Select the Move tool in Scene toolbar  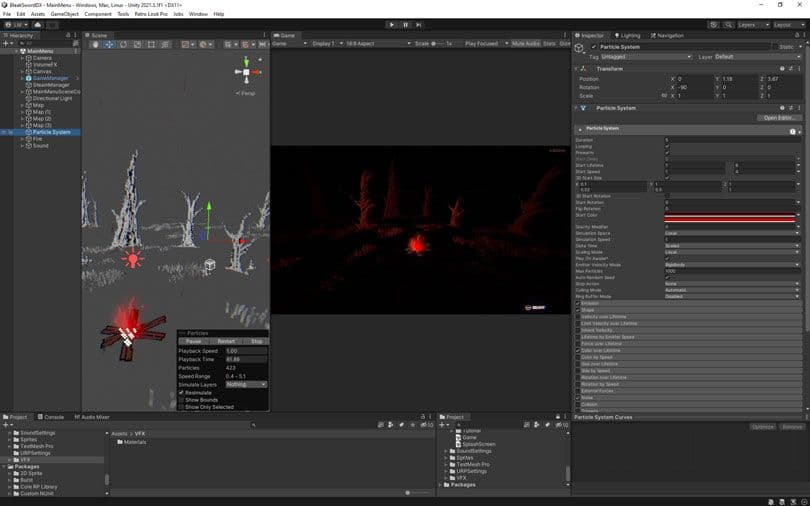click(x=109, y=45)
